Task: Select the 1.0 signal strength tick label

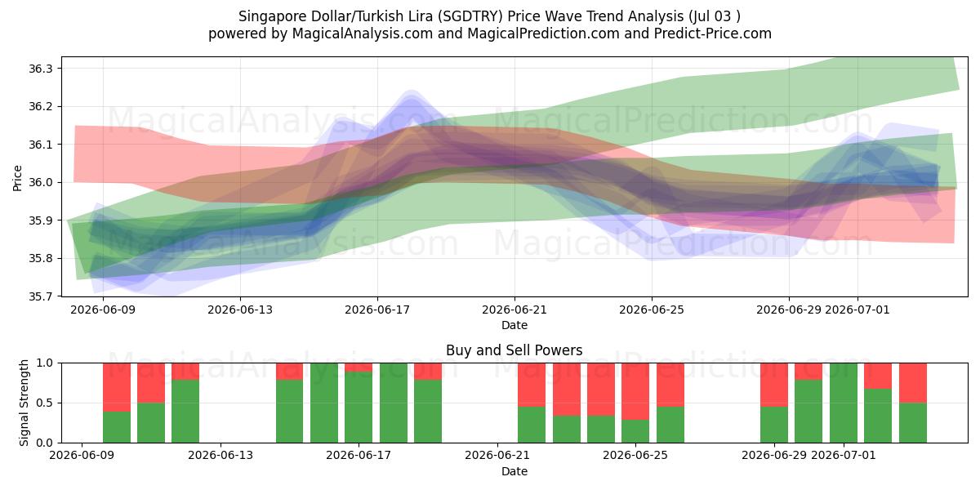Action: 43,363
